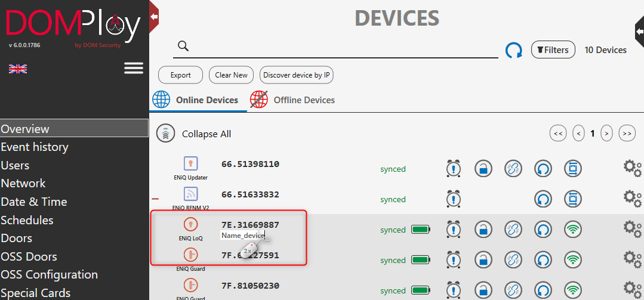Click the Collapse All icon
Viewport: 644px width, 300px height.
(x=165, y=134)
